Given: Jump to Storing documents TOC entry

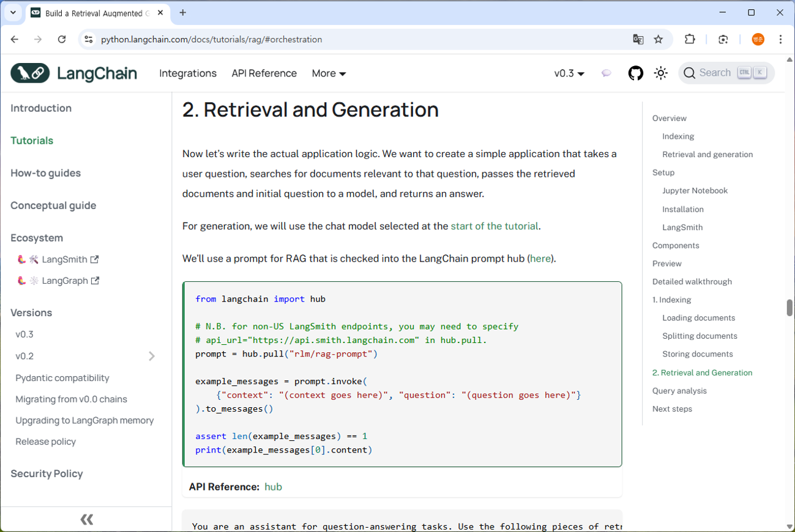Looking at the screenshot, I should pyautogui.click(x=698, y=354).
